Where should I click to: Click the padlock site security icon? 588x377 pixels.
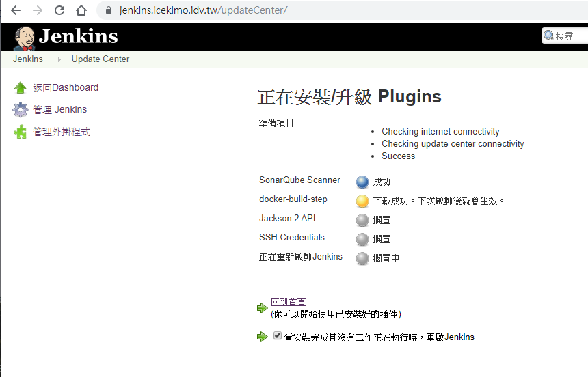[x=109, y=10]
